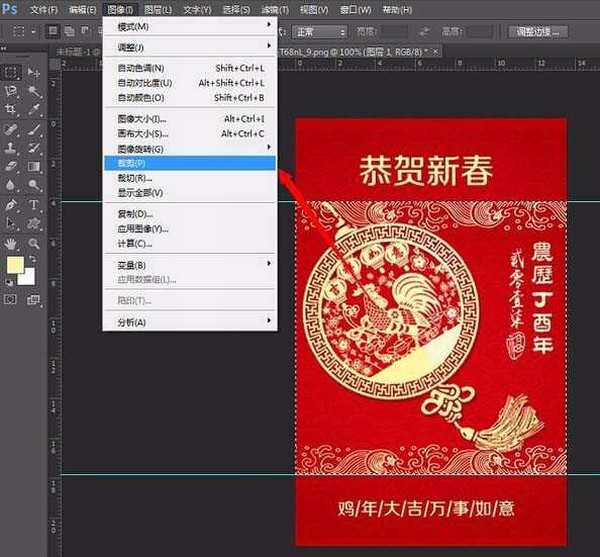
Task: Select the Magic Wand tool
Action: [35, 91]
